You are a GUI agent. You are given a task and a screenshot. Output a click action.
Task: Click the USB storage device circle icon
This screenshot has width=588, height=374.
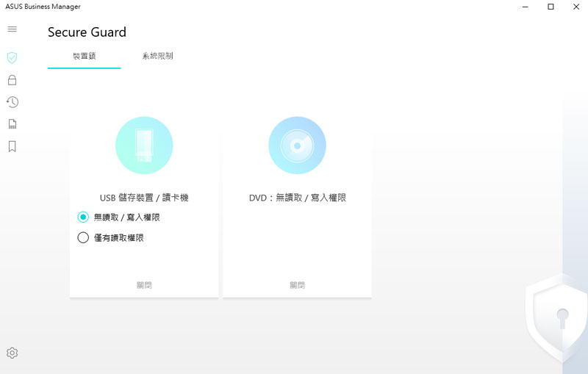[x=144, y=145]
